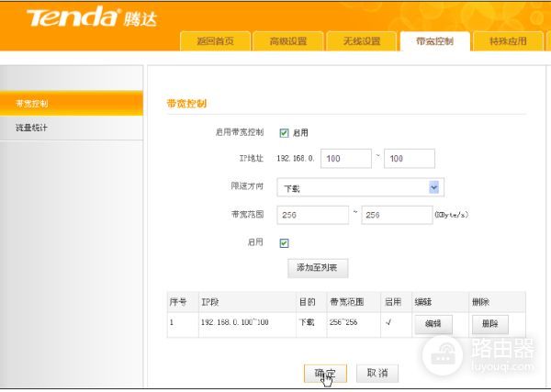Viewport: 551px width, 392px height.
Task: Click the starting IP address field
Action: tap(346, 159)
